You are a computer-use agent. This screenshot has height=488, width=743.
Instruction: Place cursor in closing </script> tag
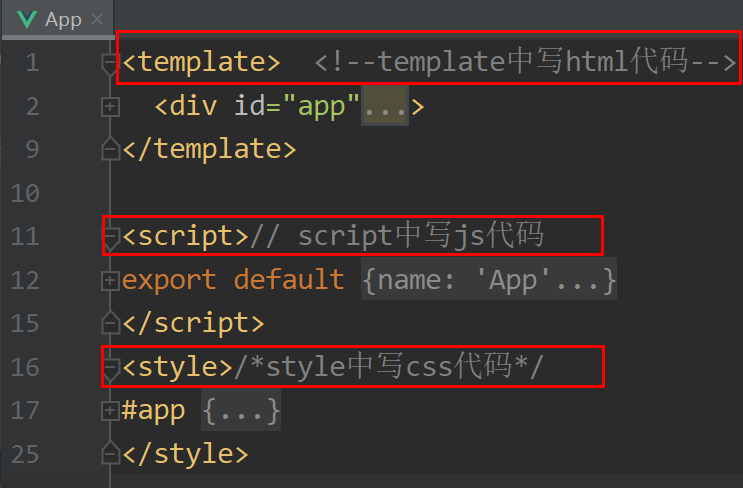pos(193,324)
